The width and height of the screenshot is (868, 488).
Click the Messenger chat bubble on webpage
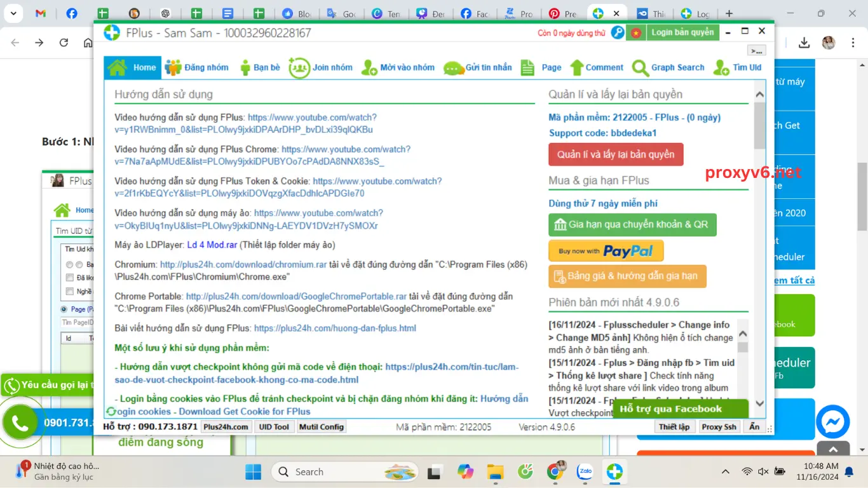click(x=833, y=422)
